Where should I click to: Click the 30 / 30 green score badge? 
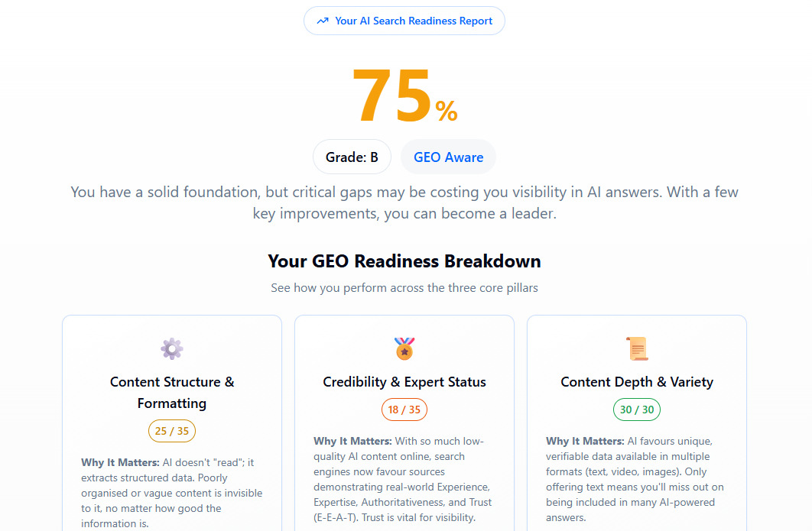click(x=636, y=410)
